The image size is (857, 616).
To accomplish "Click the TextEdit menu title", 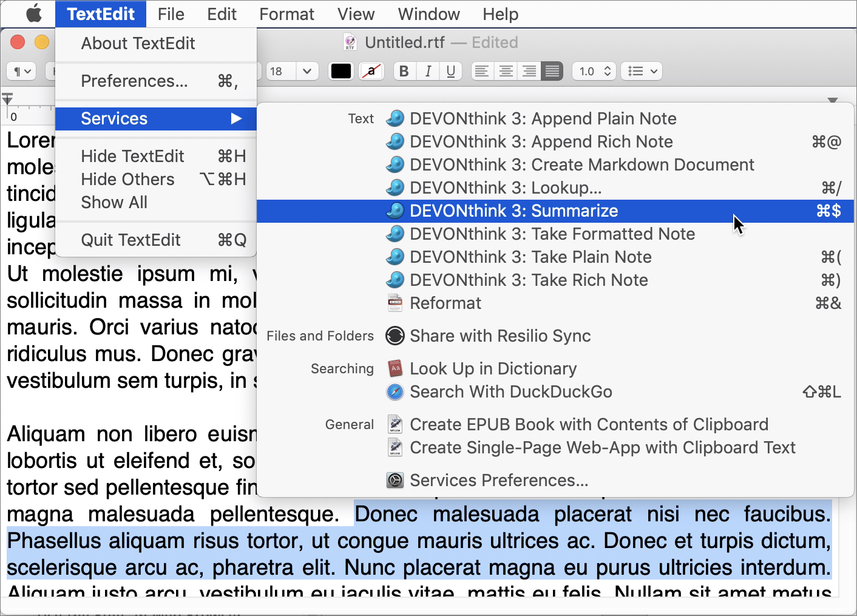I will click(101, 14).
